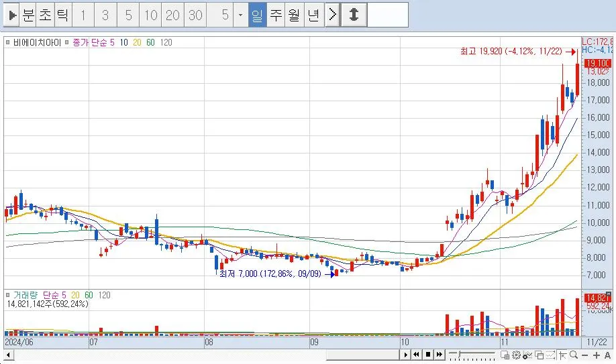The height and width of the screenshot is (364, 616).
Task: Select the 30 interval preset button
Action: tap(195, 15)
